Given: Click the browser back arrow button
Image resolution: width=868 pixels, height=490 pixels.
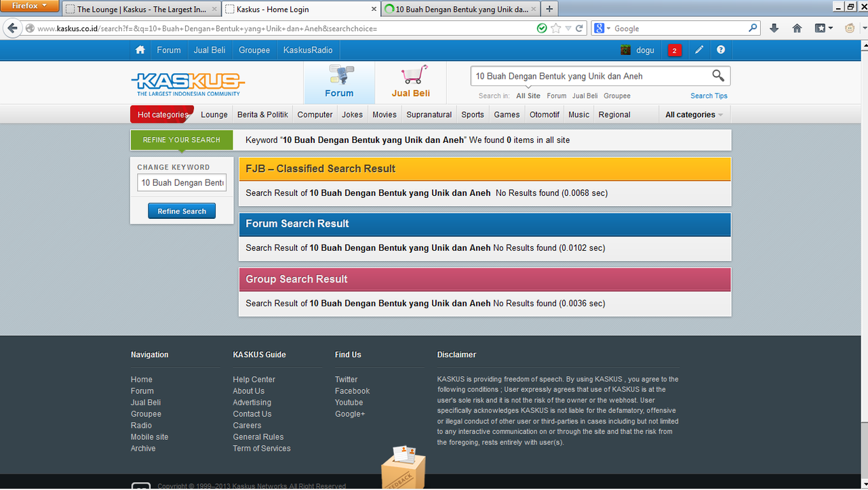Looking at the screenshot, I should coord(12,28).
